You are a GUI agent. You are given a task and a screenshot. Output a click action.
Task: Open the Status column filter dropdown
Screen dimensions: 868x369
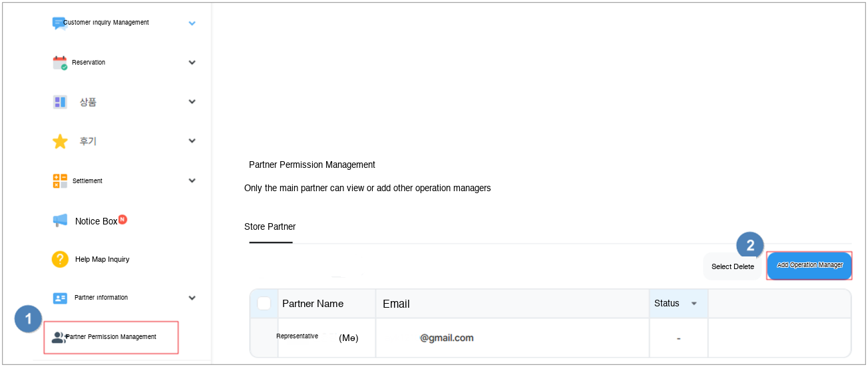[694, 304]
